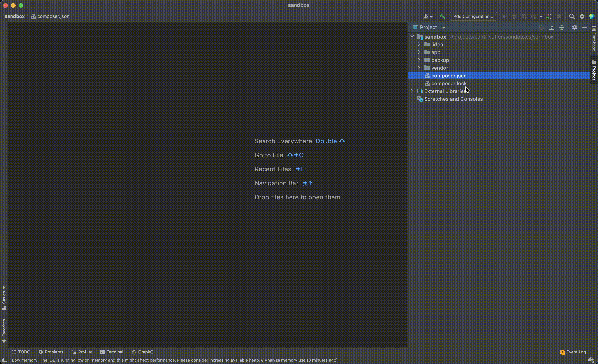598x364 pixels.
Task: Open the Problems tab
Action: point(51,352)
